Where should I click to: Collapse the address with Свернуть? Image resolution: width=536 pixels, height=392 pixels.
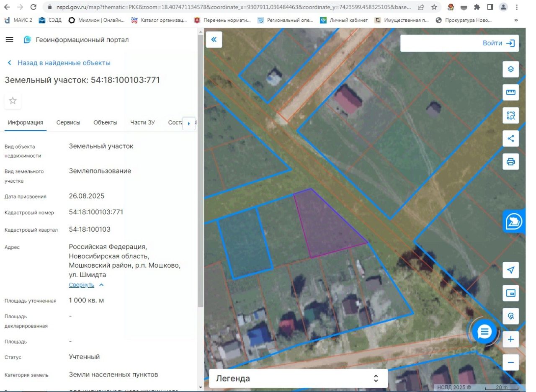tap(86, 285)
